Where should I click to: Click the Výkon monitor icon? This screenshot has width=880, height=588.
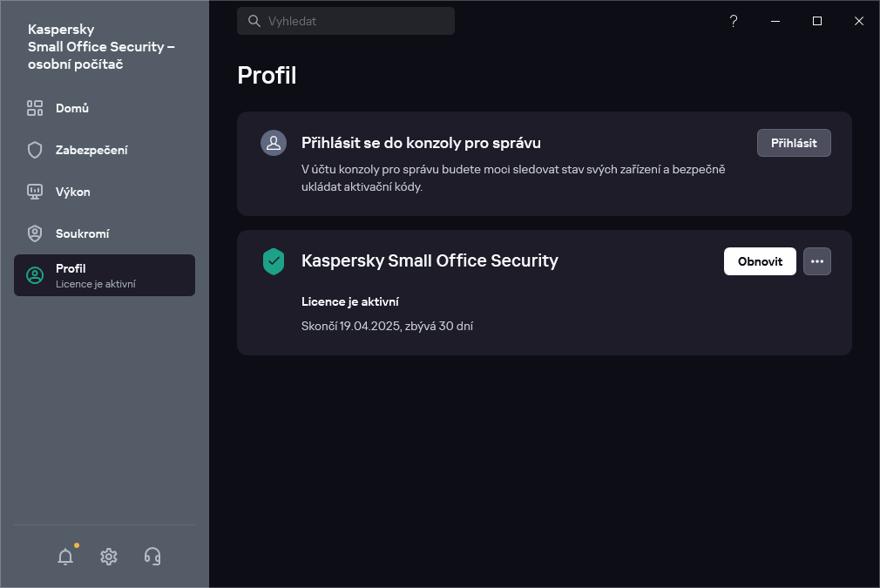35,192
